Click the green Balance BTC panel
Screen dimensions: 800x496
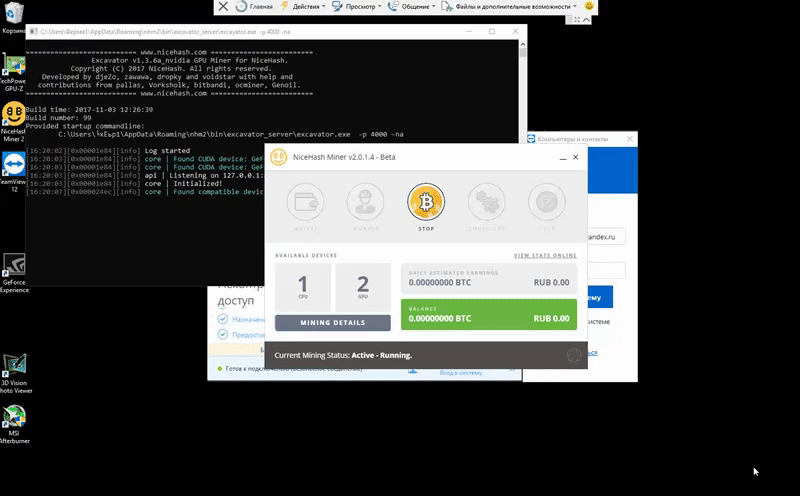489,314
